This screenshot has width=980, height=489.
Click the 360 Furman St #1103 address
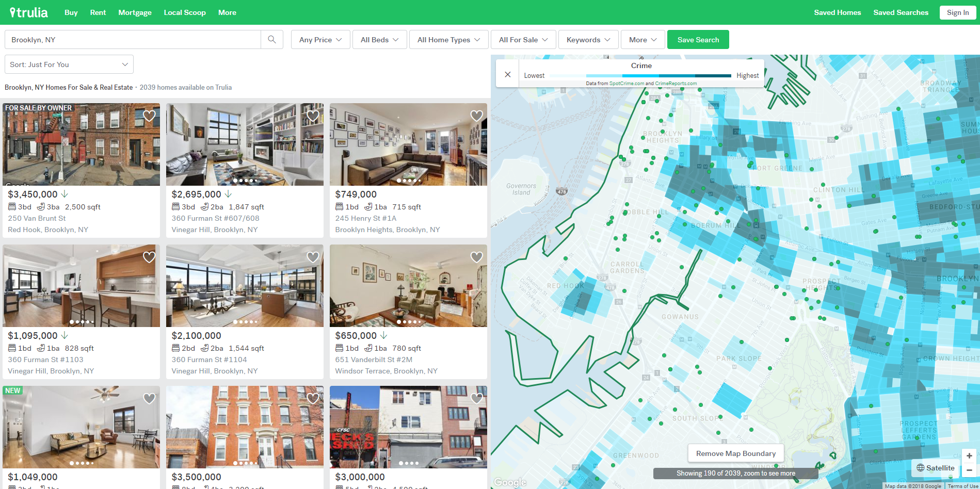coord(45,360)
